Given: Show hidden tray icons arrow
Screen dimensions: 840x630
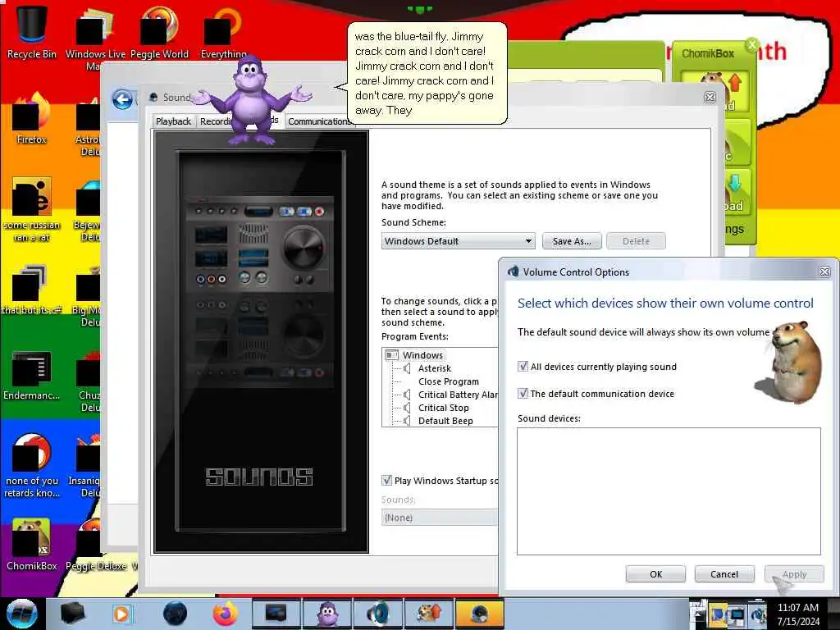Looking at the screenshot, I should (x=699, y=615).
